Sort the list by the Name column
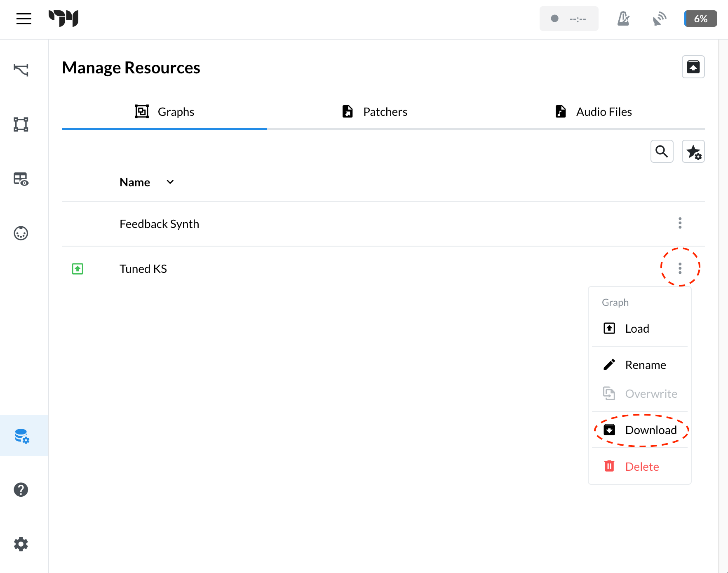Viewport: 728px width, 573px height. 147,182
